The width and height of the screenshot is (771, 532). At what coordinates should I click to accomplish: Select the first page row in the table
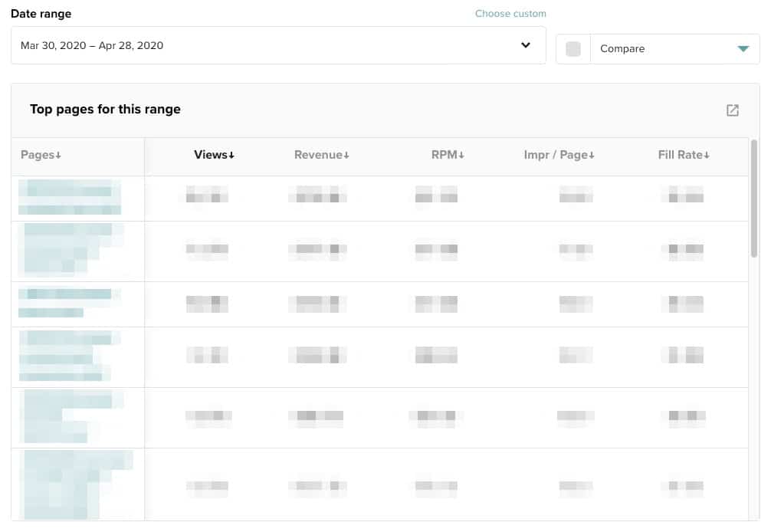click(69, 196)
